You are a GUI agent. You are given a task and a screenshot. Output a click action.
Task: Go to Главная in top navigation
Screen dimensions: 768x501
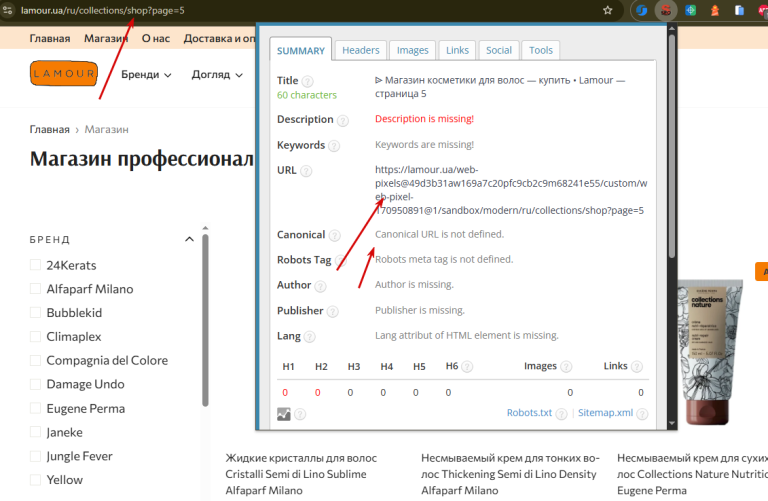point(50,38)
